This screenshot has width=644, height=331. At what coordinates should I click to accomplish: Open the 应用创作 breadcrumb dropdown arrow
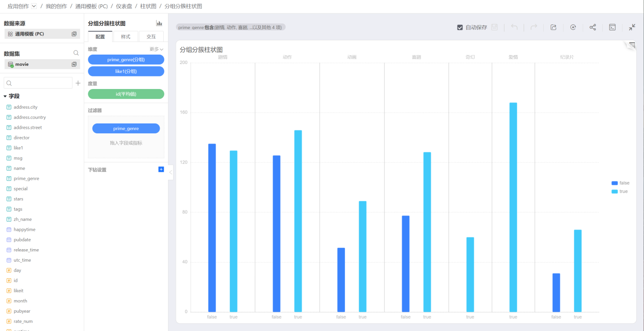(34, 6)
